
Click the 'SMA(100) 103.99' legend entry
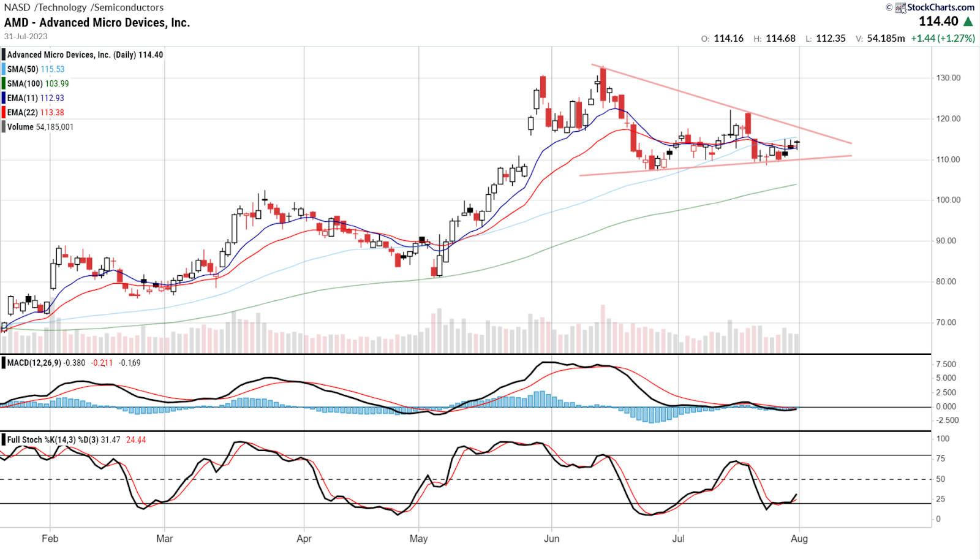(38, 83)
